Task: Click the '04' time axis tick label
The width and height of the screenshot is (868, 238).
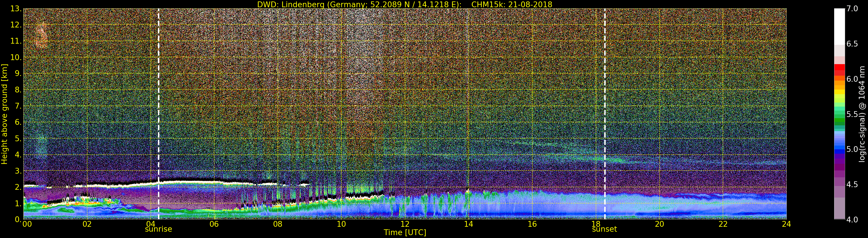Action: coord(151,224)
